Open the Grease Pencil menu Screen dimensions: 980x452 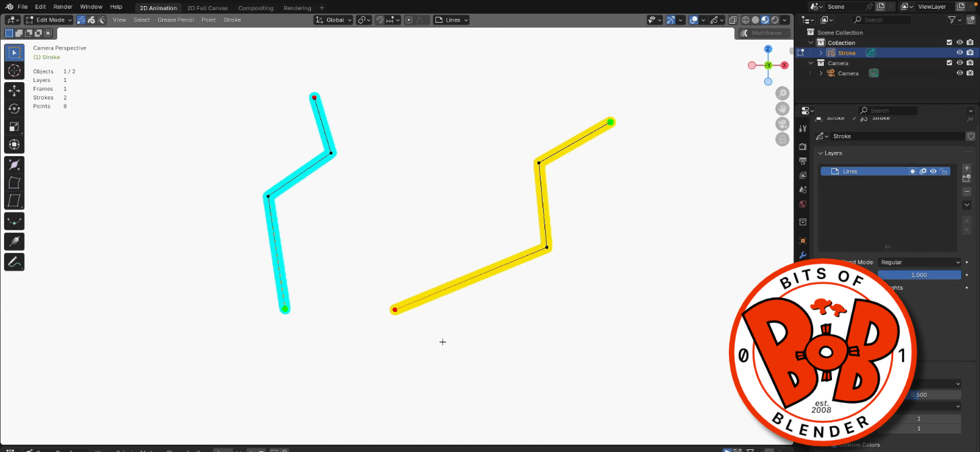[176, 20]
